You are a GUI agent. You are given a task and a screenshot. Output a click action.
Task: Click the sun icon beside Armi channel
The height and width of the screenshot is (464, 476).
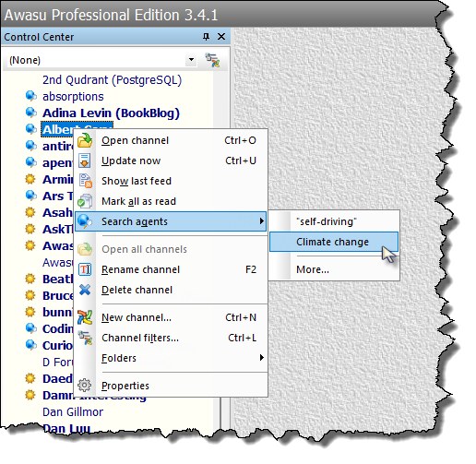click(x=30, y=179)
